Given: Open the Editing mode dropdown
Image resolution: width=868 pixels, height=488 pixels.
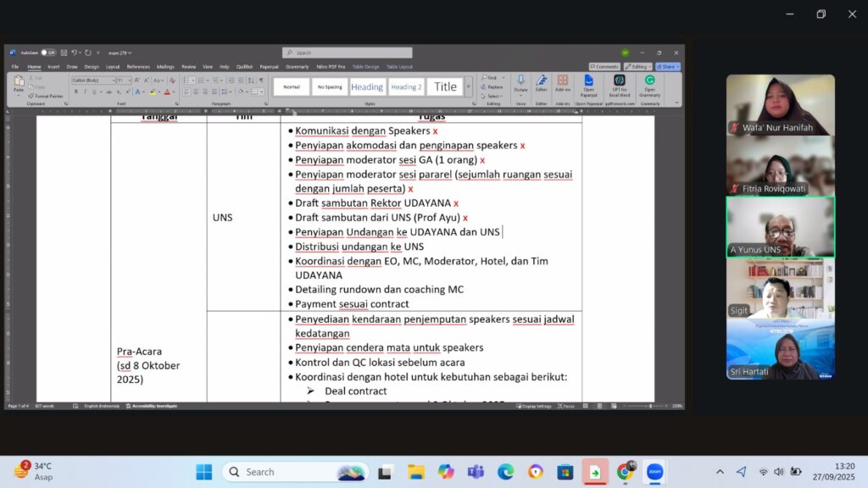Looking at the screenshot, I should coord(638,66).
